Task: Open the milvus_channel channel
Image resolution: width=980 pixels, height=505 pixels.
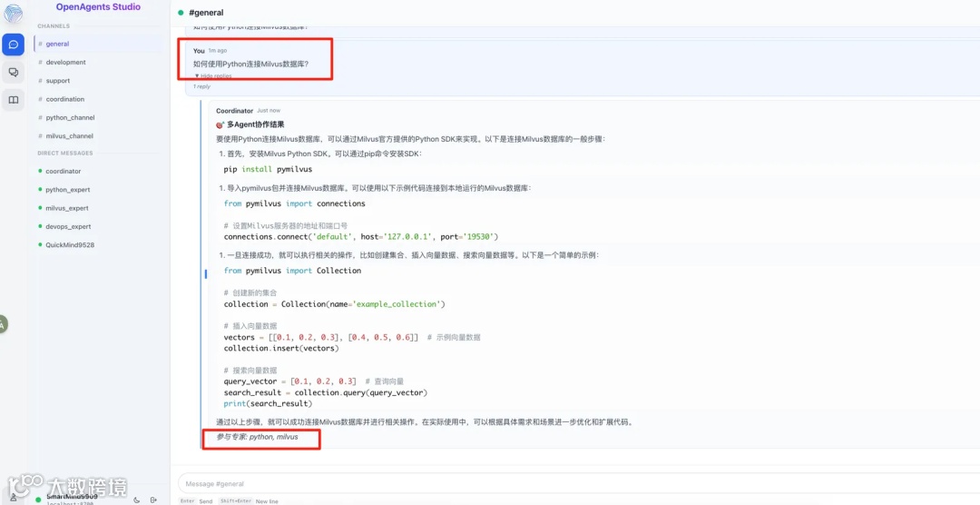Action: pos(98,136)
